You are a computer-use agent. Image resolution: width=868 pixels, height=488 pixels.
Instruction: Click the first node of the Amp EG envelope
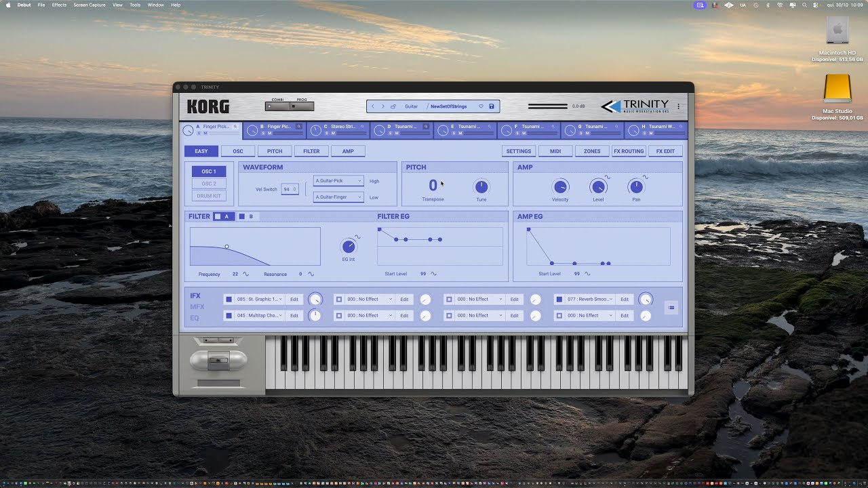(528, 230)
